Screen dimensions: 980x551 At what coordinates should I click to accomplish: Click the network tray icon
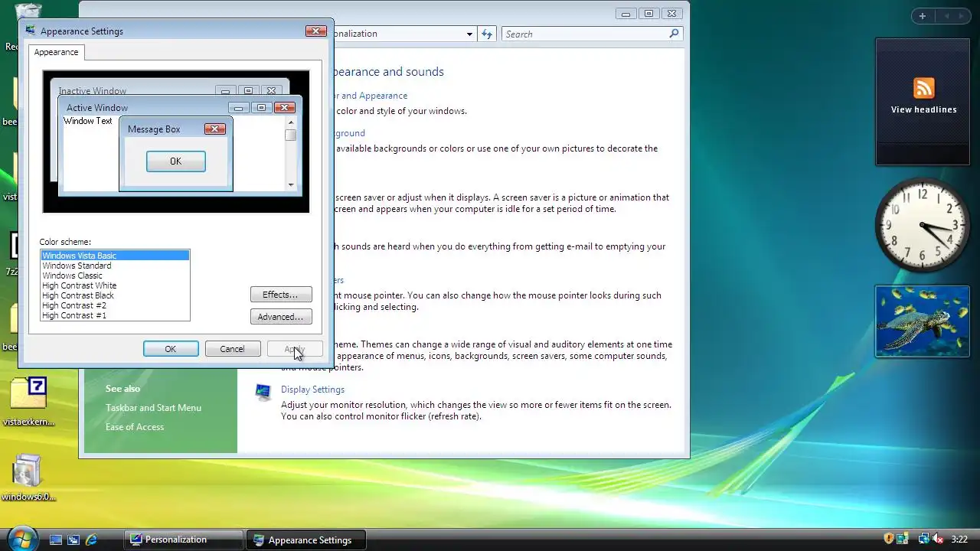click(x=924, y=539)
